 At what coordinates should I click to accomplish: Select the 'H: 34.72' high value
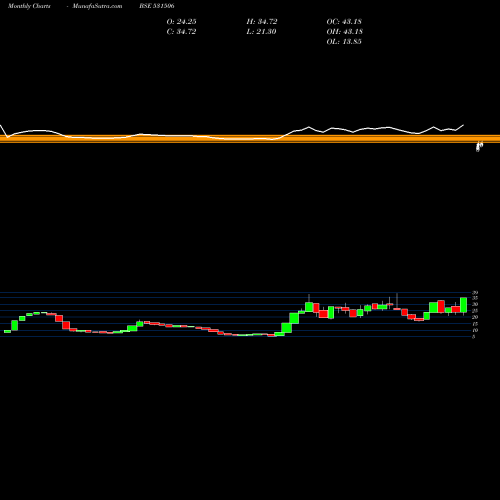(262, 22)
